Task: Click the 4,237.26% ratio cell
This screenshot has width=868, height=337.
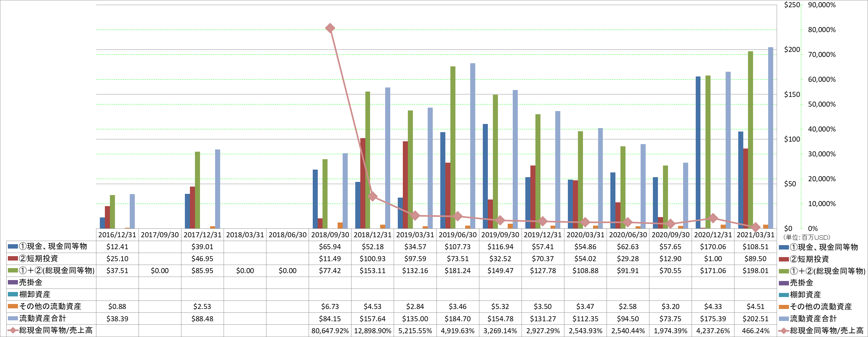Action: pyautogui.click(x=713, y=331)
